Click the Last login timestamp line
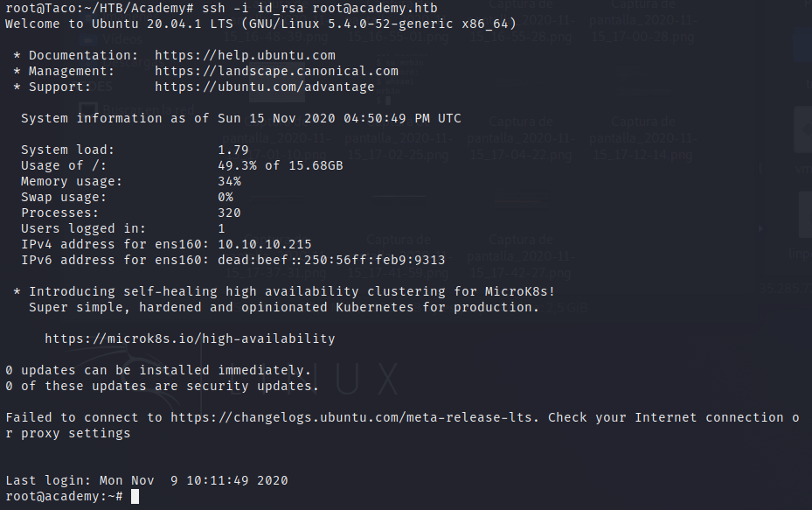 (x=147, y=480)
